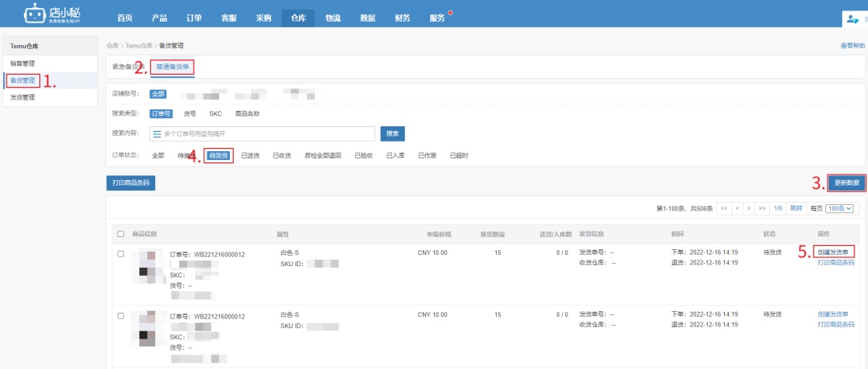Viewport: 868px width, 369px height.
Task: Click 创建发货单 link for first order
Action: pyautogui.click(x=833, y=252)
